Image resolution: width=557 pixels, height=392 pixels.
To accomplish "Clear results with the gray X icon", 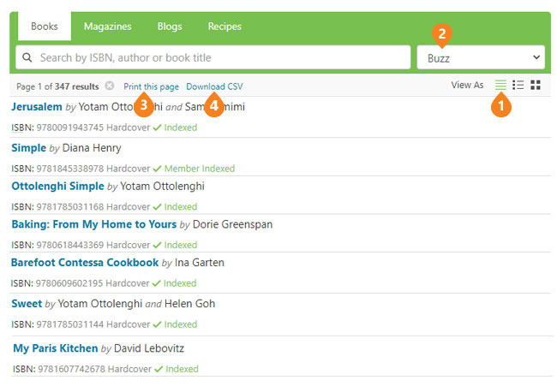I will tap(110, 86).
